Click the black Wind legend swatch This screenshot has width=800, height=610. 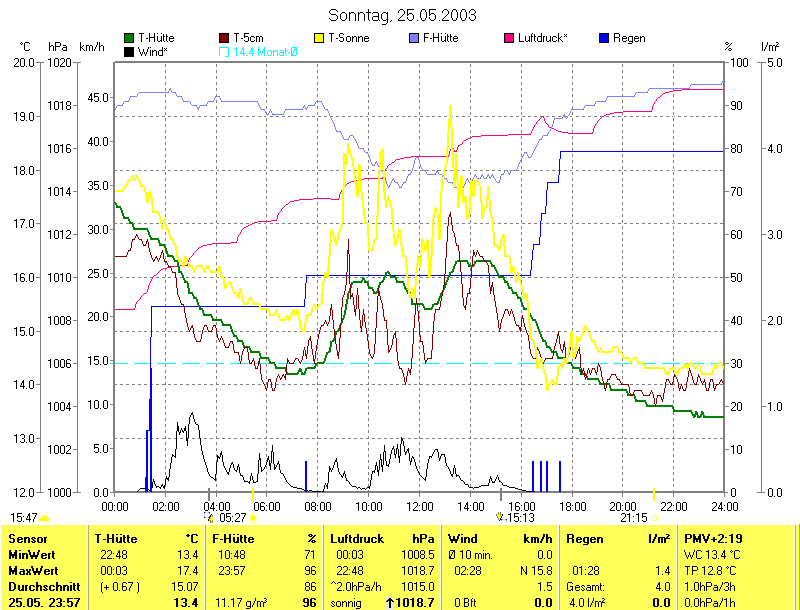tap(129, 51)
